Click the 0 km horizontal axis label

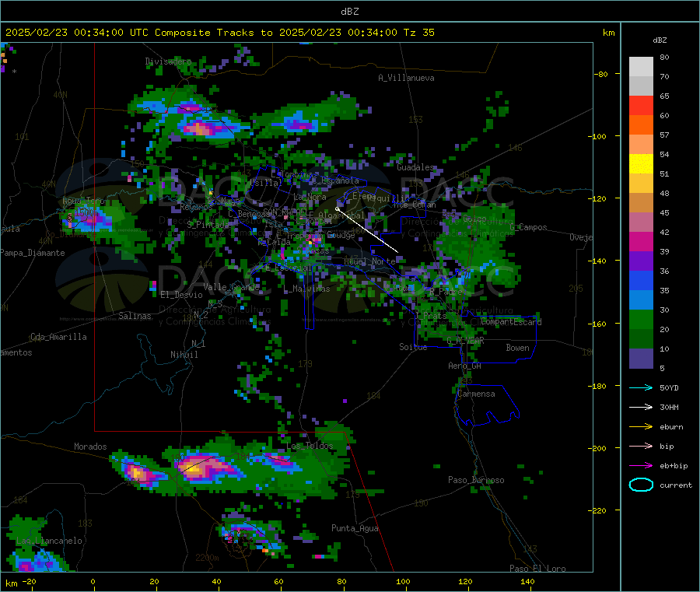(x=93, y=582)
